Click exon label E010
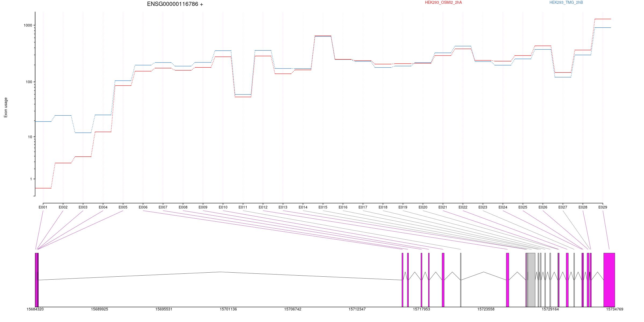644x322 pixels. 223,207
